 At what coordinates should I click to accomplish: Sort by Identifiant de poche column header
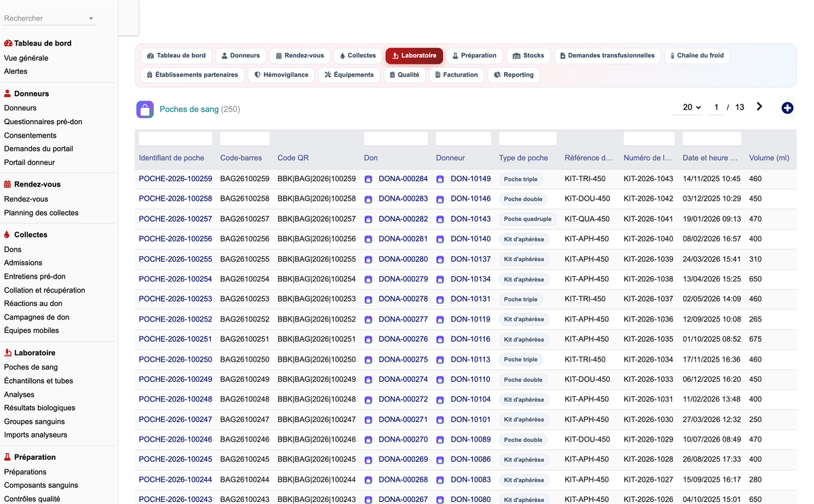coord(171,158)
